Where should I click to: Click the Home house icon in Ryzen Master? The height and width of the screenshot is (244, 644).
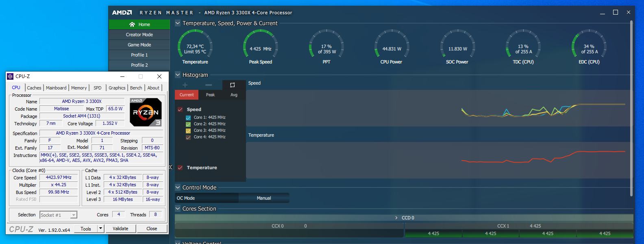click(x=132, y=24)
